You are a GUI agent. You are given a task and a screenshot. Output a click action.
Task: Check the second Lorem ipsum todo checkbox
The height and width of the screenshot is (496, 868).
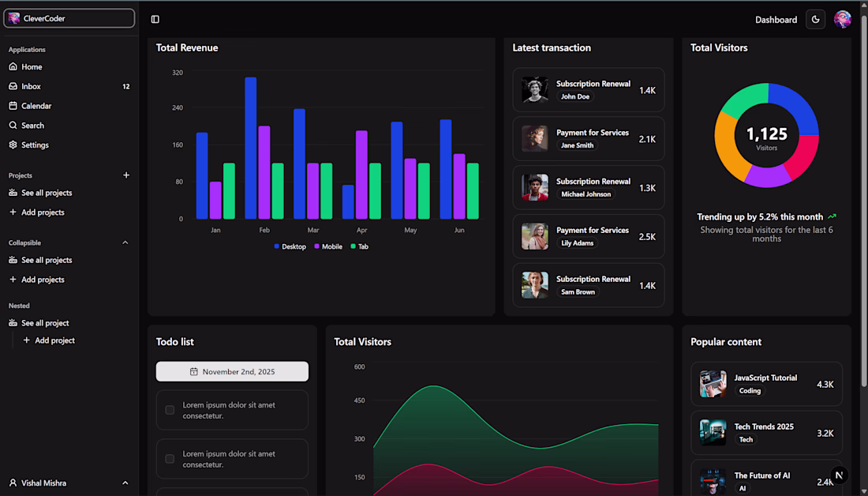(170, 459)
